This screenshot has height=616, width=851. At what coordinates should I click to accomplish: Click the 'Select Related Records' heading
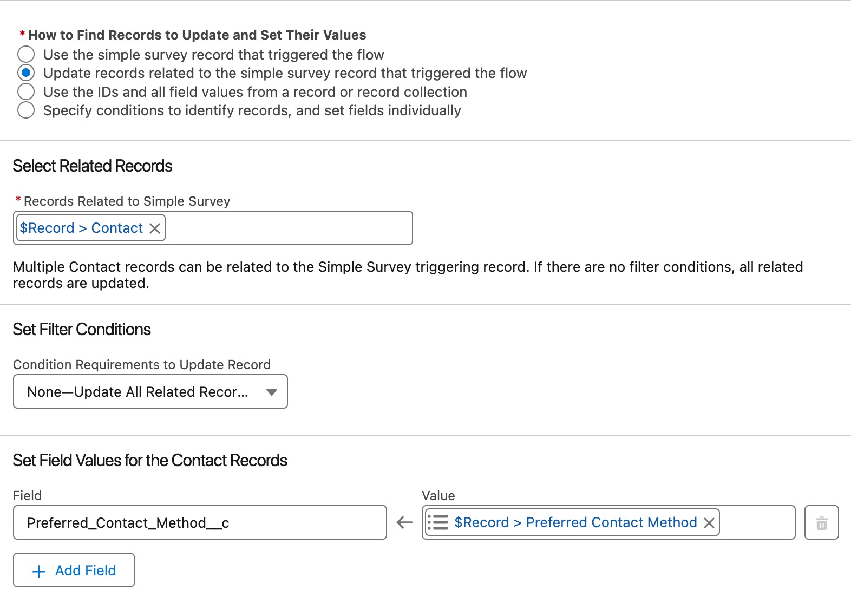pos(93,166)
